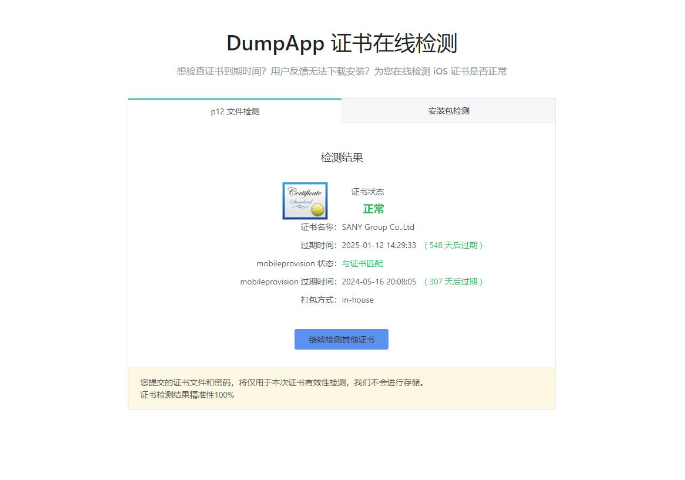
Task: Select the expiry time 2025-01-12 14:29:33
Action: click(379, 245)
